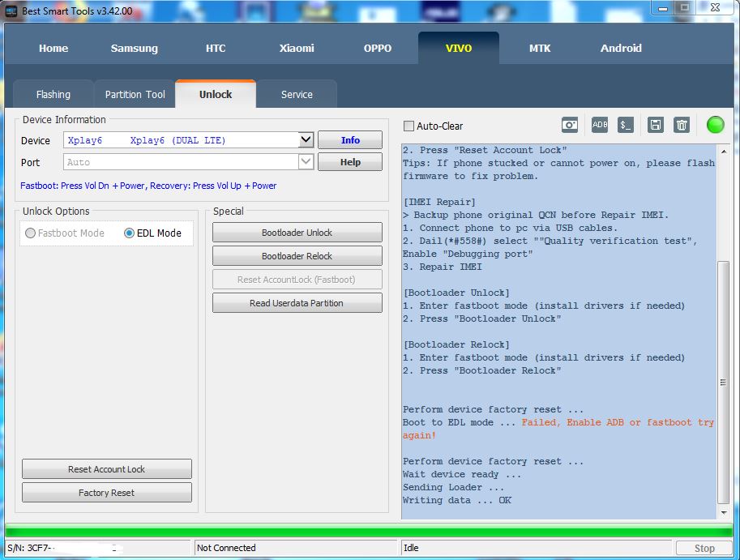Open the command shell ($_) icon
740x560 pixels.
coord(626,125)
